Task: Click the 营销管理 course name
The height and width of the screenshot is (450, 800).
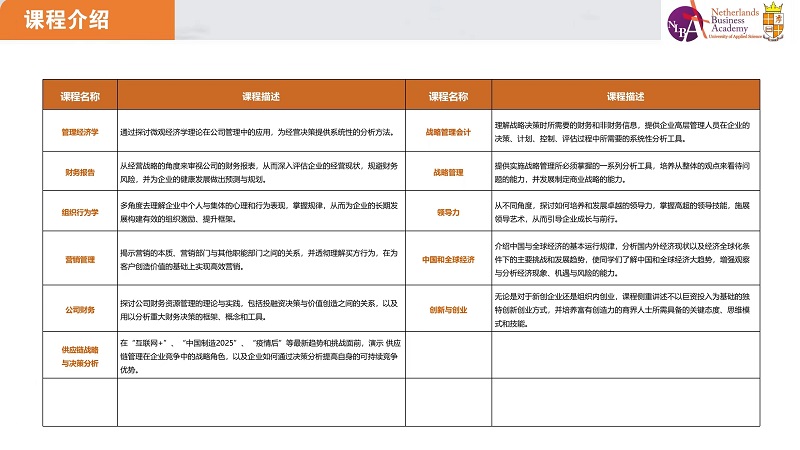Action: coord(80,260)
